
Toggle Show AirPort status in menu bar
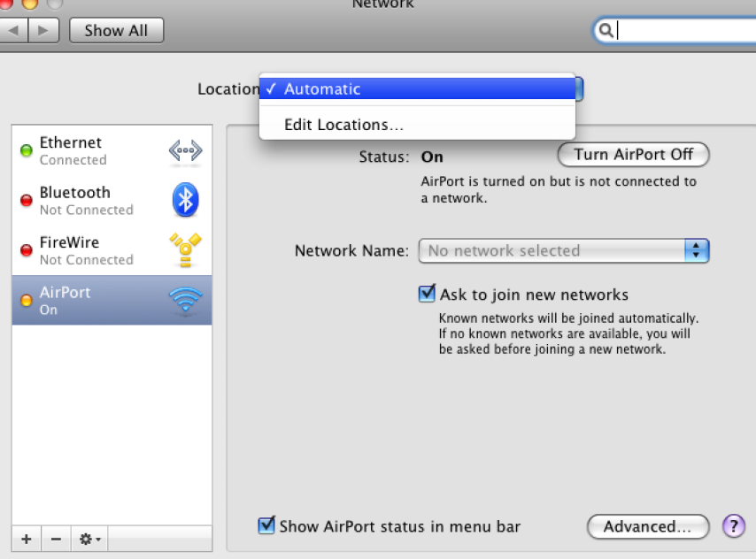[x=266, y=525]
